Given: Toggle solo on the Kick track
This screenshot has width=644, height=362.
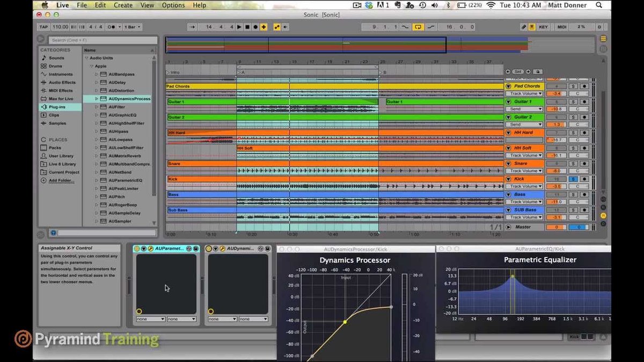Looking at the screenshot, I should (x=573, y=179).
